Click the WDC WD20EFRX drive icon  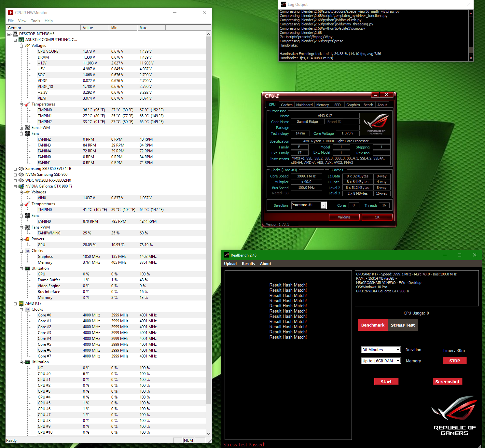click(x=21, y=180)
